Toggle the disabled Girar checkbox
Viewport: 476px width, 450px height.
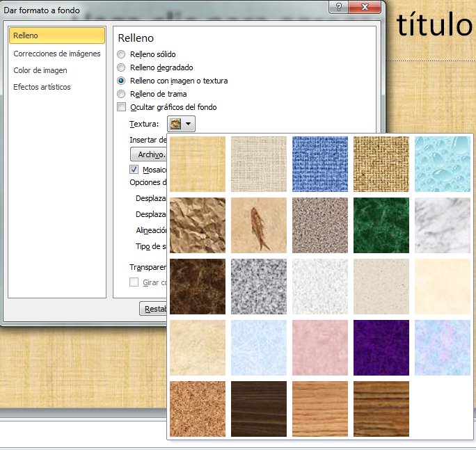click(134, 282)
